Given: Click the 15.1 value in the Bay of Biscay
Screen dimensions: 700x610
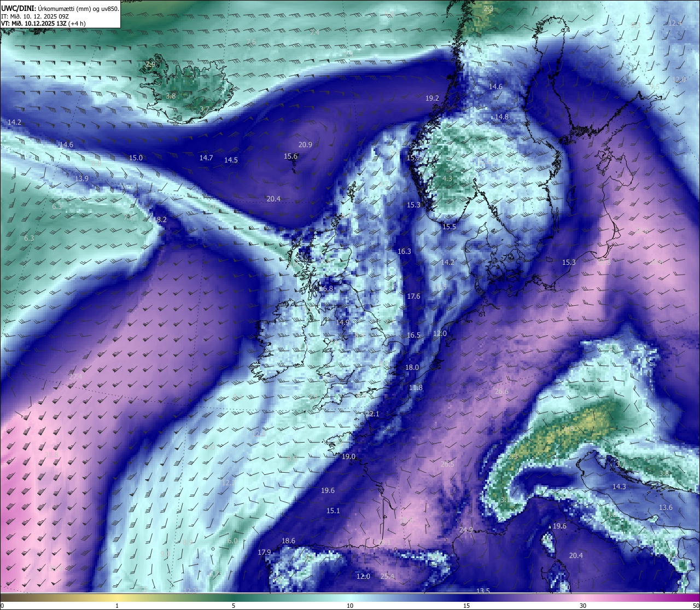Looking at the screenshot, I should [333, 511].
